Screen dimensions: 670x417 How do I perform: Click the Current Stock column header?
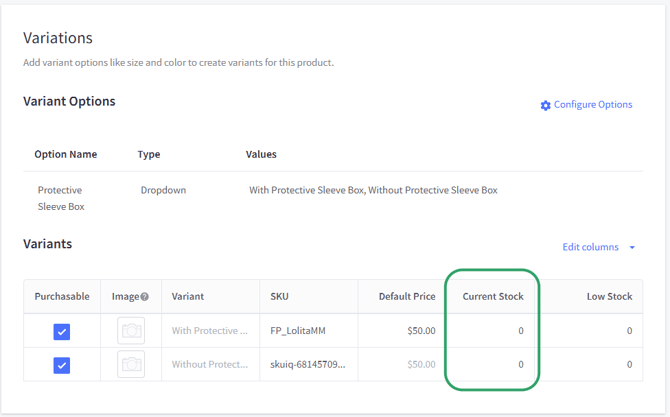[x=493, y=297]
